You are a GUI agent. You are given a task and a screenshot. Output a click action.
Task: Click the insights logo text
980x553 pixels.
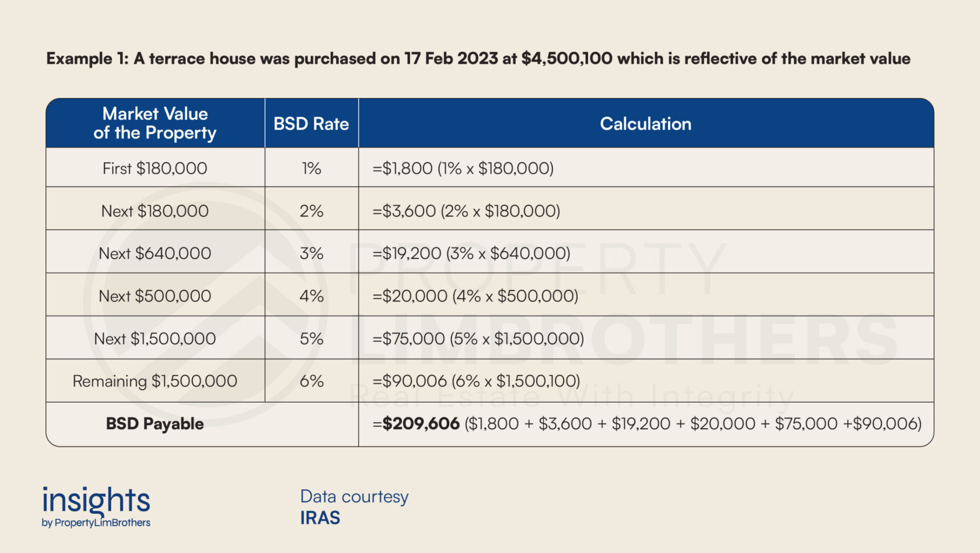click(96, 500)
